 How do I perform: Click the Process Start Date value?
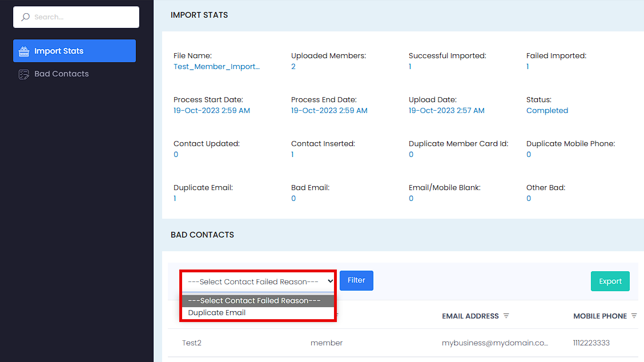(211, 111)
